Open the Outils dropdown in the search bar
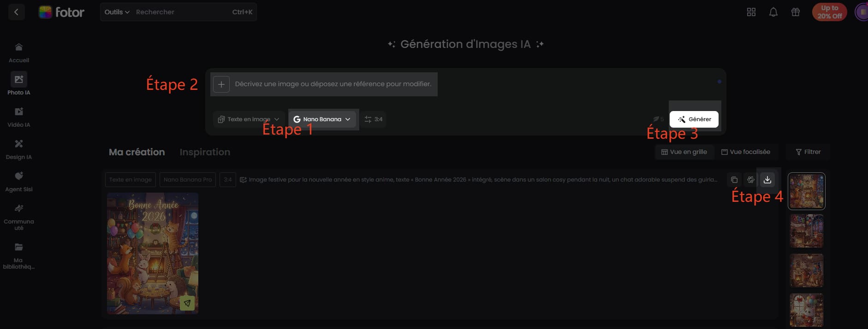The height and width of the screenshot is (329, 868). coord(117,12)
